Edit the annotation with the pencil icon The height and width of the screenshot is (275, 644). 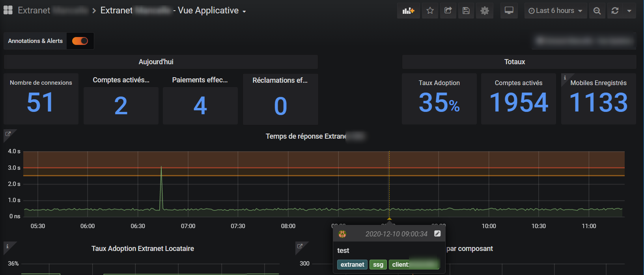click(437, 234)
